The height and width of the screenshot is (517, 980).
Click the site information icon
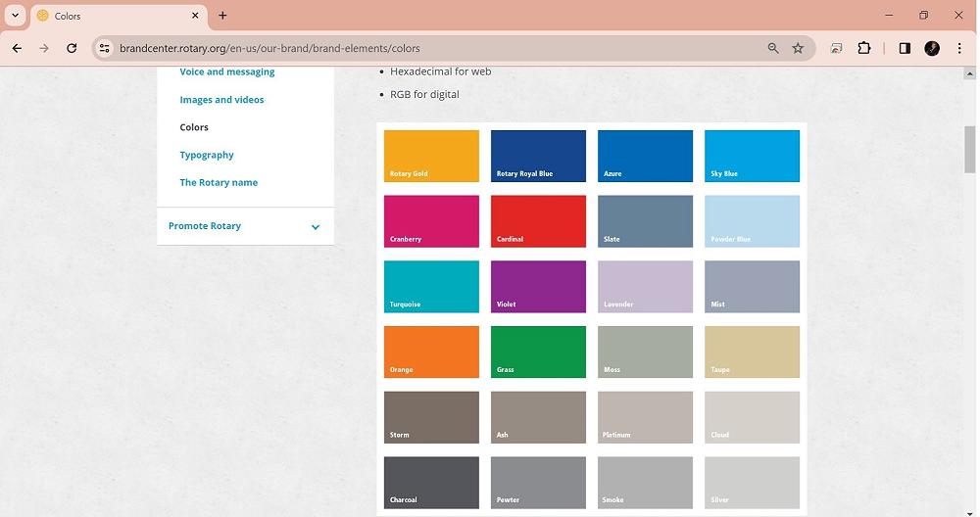click(105, 48)
